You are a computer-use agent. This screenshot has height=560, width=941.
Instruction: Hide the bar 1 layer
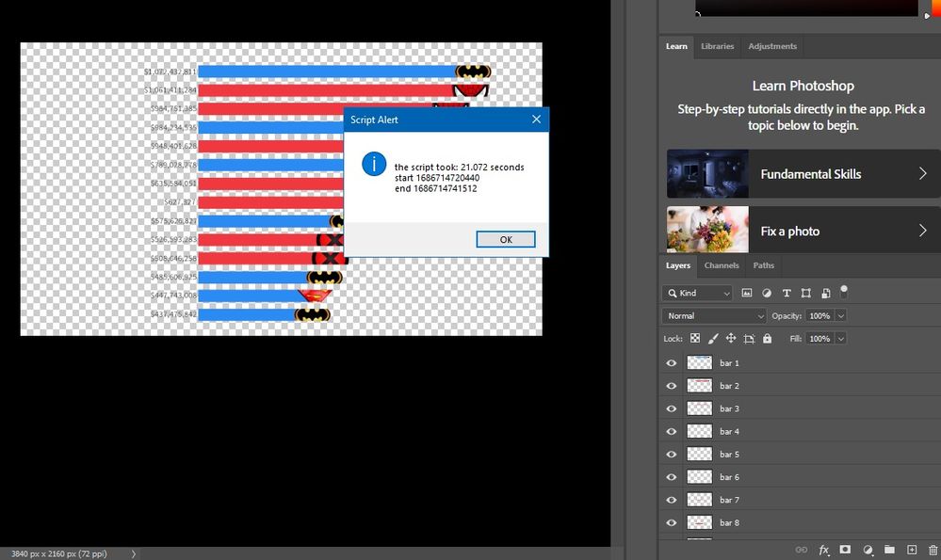671,362
